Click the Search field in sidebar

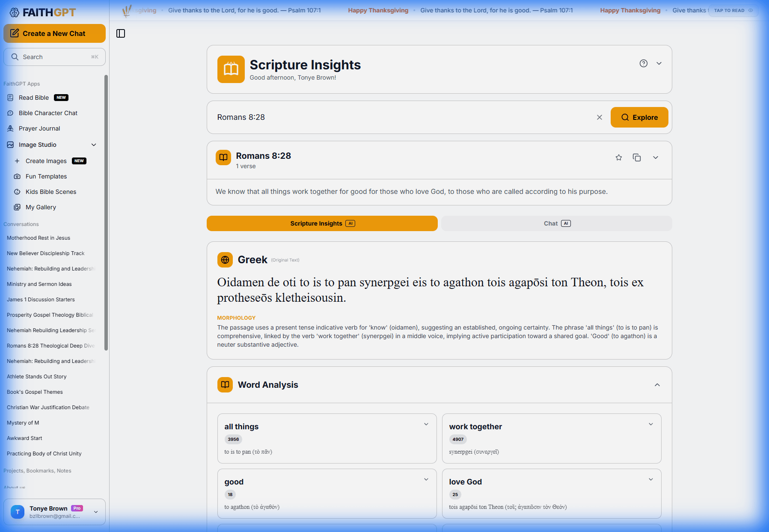(54, 57)
